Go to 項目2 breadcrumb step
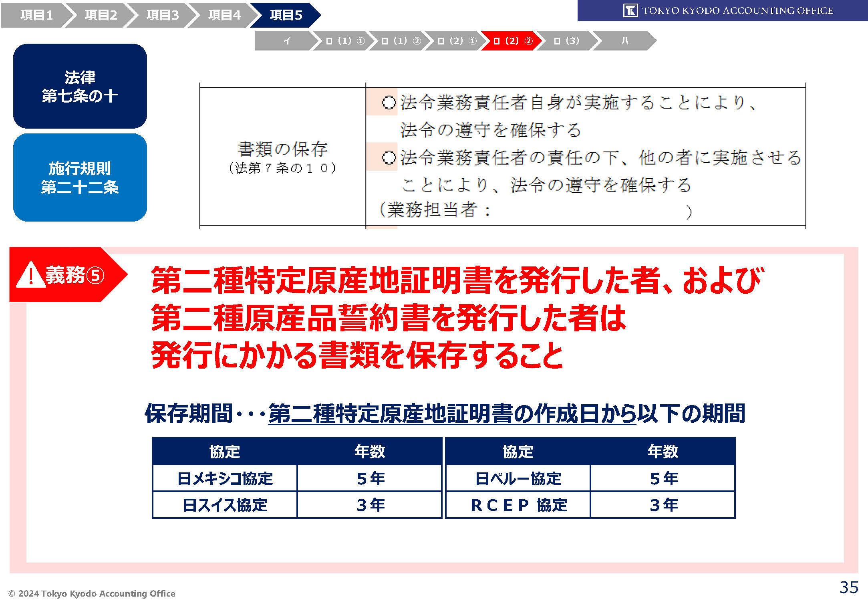The width and height of the screenshot is (868, 601). (x=101, y=15)
